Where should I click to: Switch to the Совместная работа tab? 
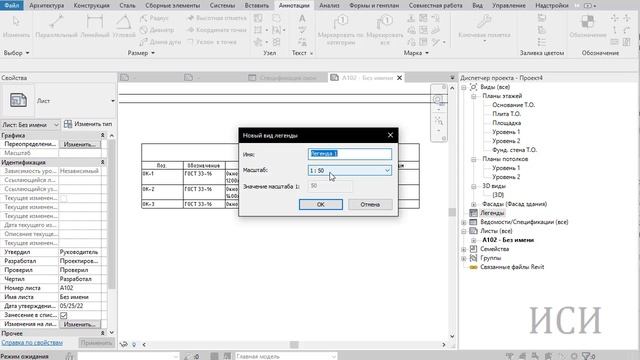[436, 5]
